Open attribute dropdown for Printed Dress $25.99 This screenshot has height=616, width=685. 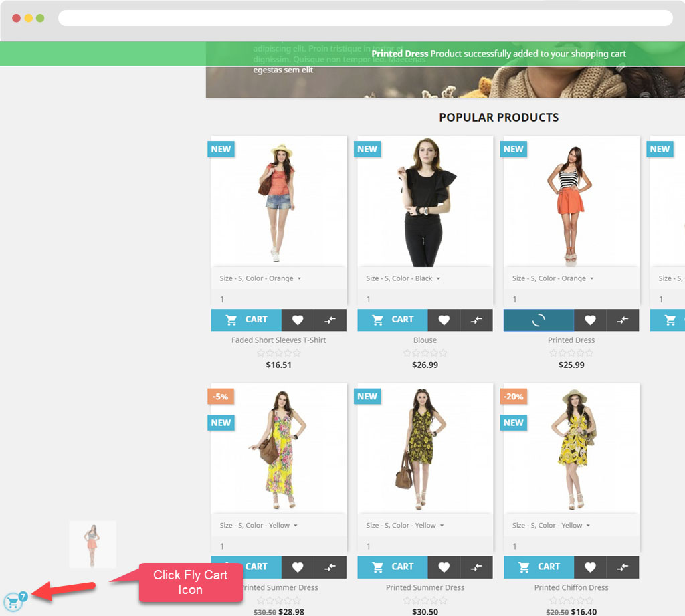[571, 278]
